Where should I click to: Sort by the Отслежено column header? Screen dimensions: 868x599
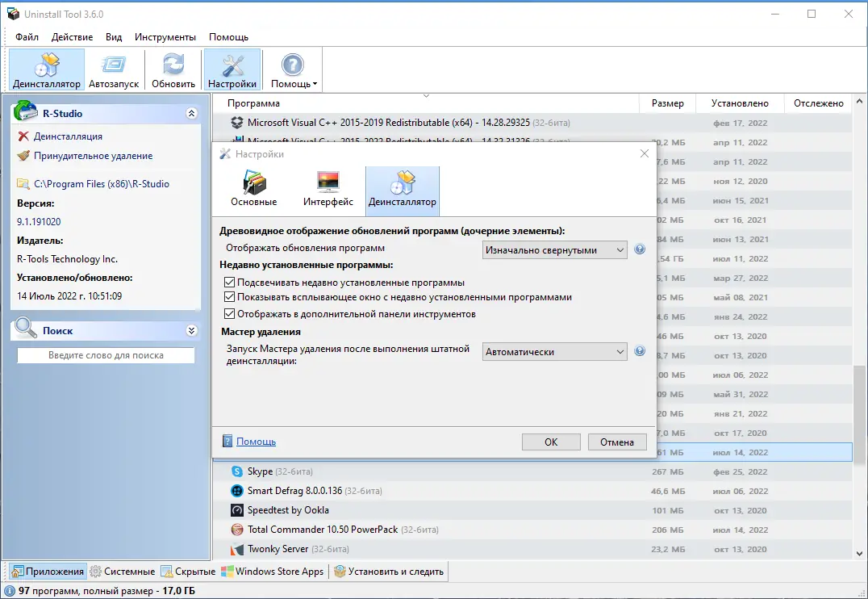click(818, 103)
